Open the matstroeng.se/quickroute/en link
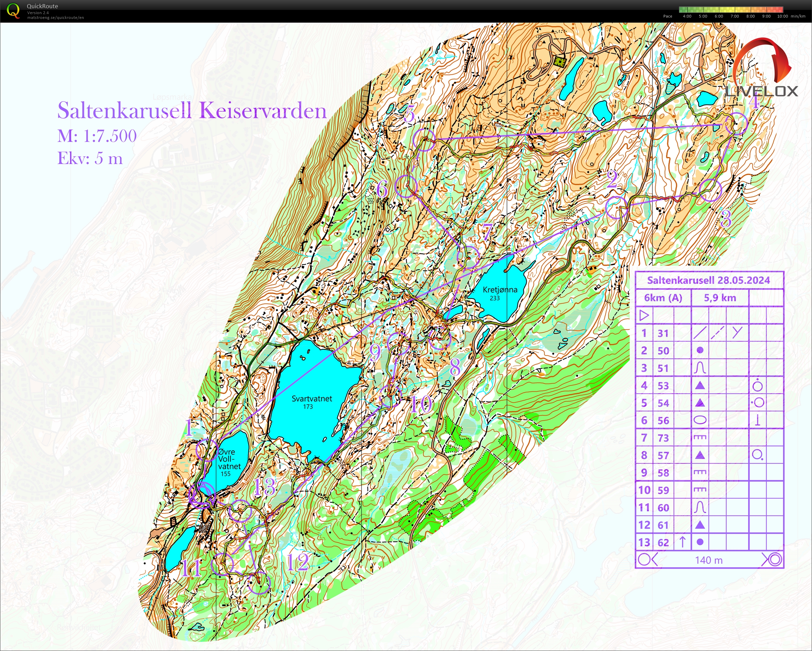The height and width of the screenshot is (651, 812). (x=55, y=18)
